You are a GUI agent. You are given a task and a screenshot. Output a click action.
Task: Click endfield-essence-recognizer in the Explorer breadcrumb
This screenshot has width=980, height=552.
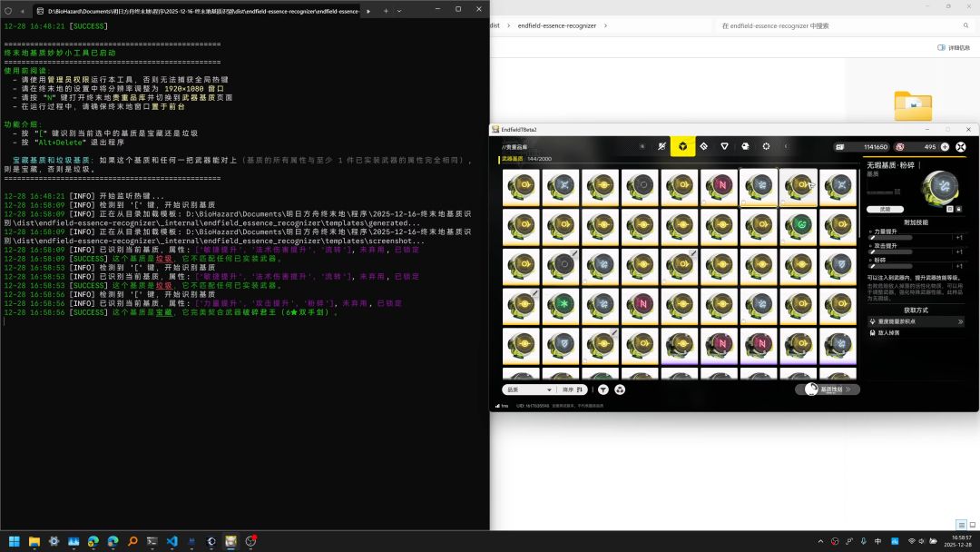pyautogui.click(x=556, y=25)
